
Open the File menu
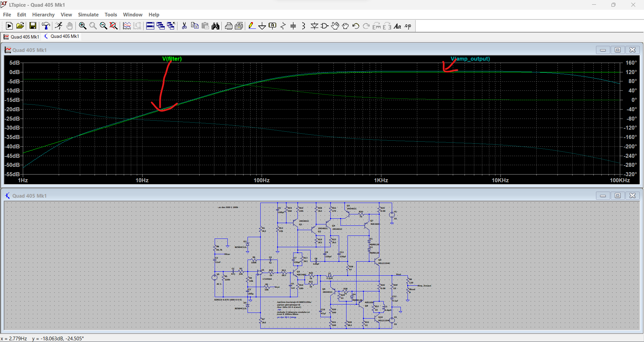pos(7,14)
